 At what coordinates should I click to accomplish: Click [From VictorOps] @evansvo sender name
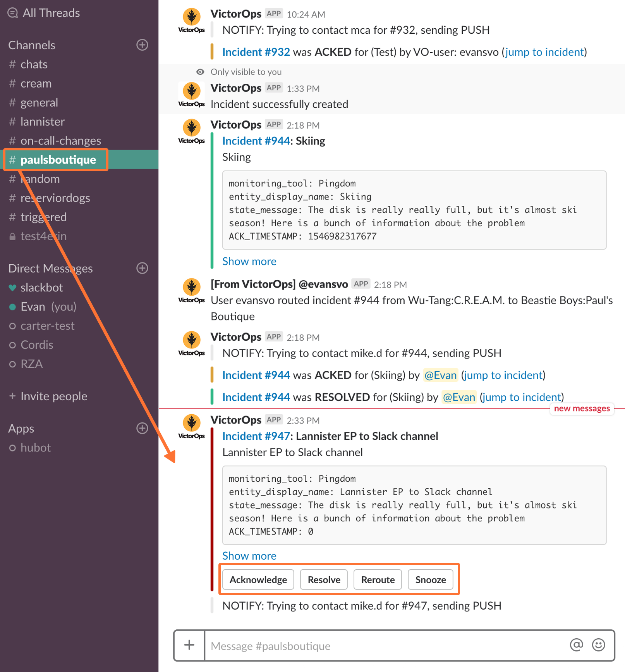click(x=279, y=284)
